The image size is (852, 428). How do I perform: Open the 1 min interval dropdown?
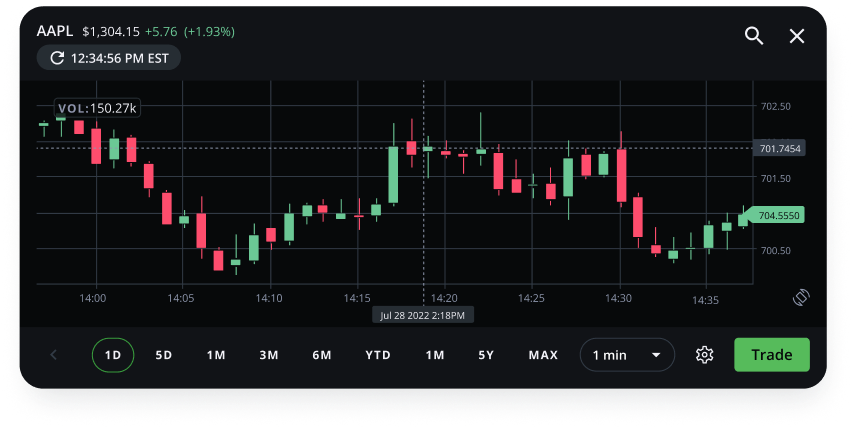pyautogui.click(x=626, y=355)
